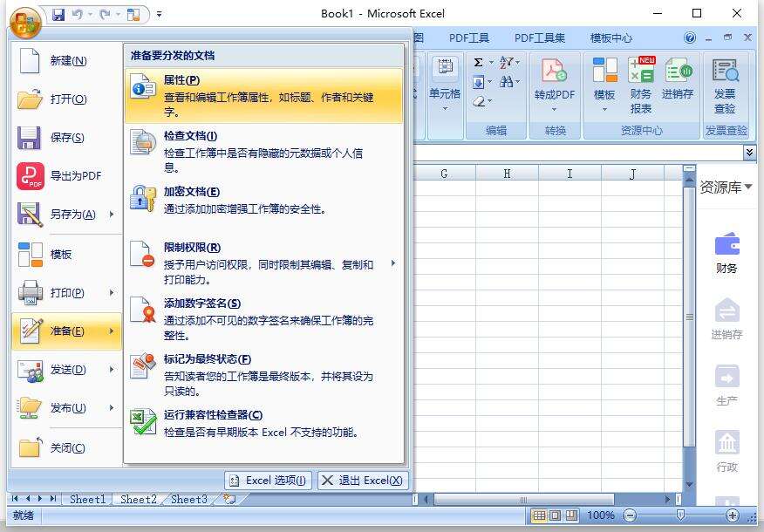The width and height of the screenshot is (764, 532).
Task: Choose 打开(O) from the Office menu
Action: (x=66, y=99)
